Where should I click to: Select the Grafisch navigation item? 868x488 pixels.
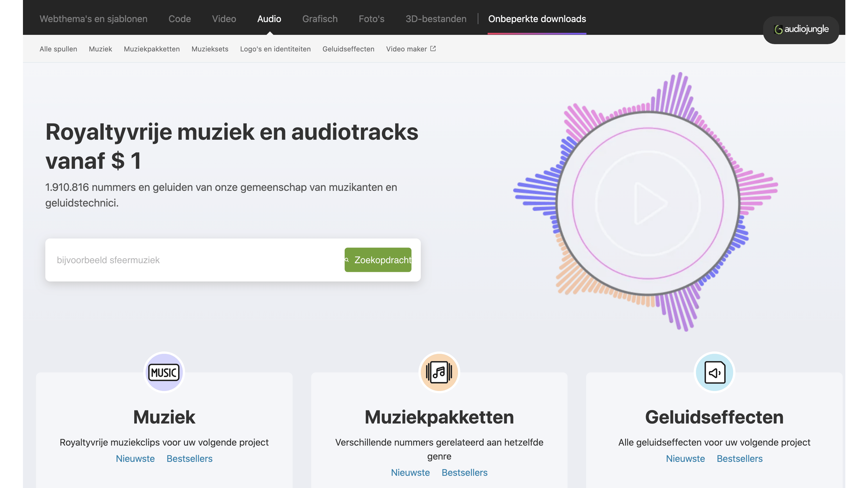[x=320, y=19]
